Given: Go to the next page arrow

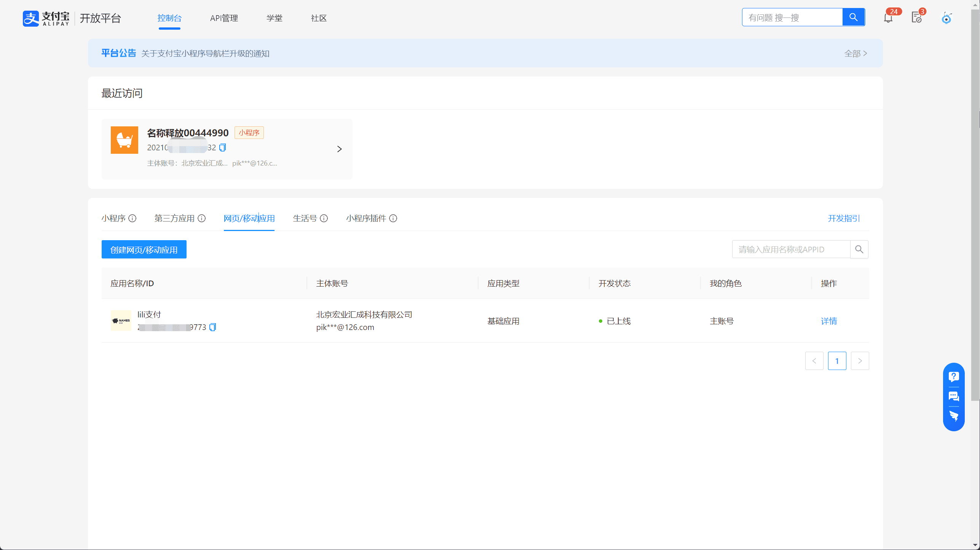Looking at the screenshot, I should pos(860,361).
